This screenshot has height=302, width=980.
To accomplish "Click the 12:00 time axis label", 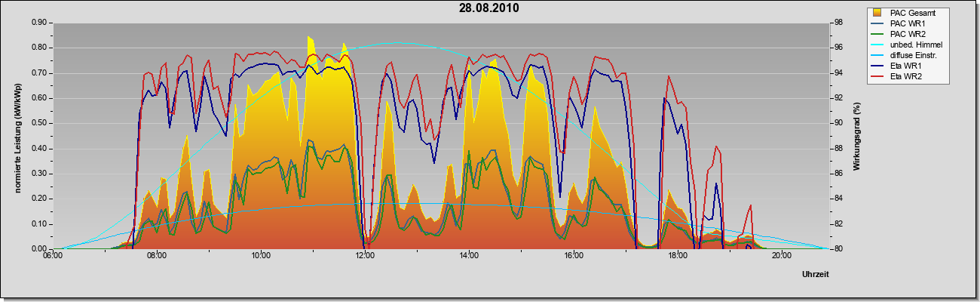I will 365,256.
